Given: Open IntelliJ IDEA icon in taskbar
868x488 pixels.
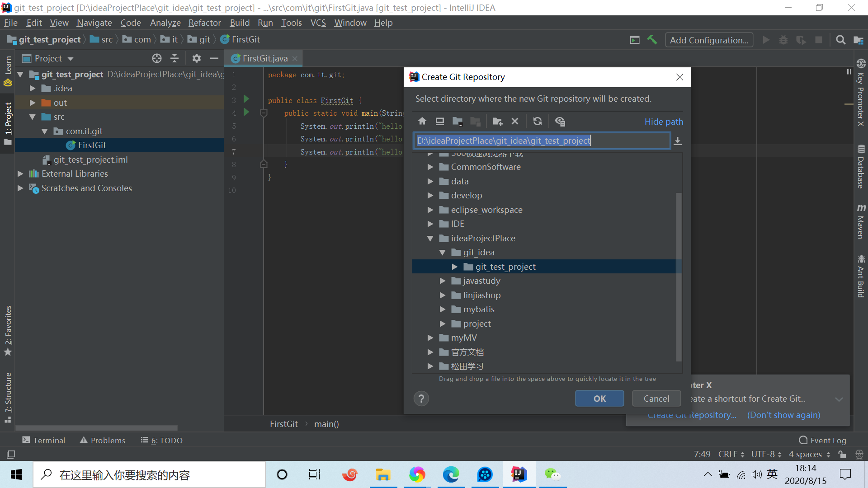Looking at the screenshot, I should pos(519,474).
